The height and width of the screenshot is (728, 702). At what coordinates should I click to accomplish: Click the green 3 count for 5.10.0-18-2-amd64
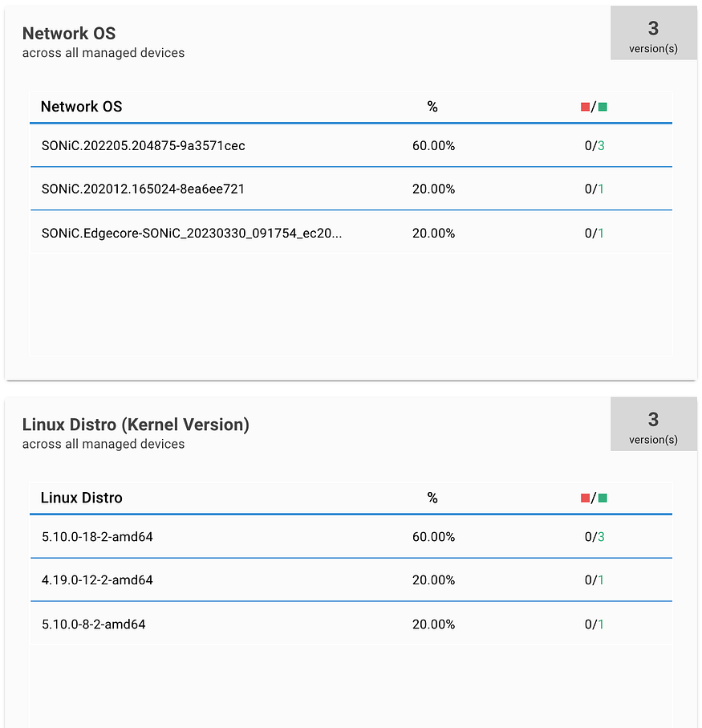pos(602,537)
